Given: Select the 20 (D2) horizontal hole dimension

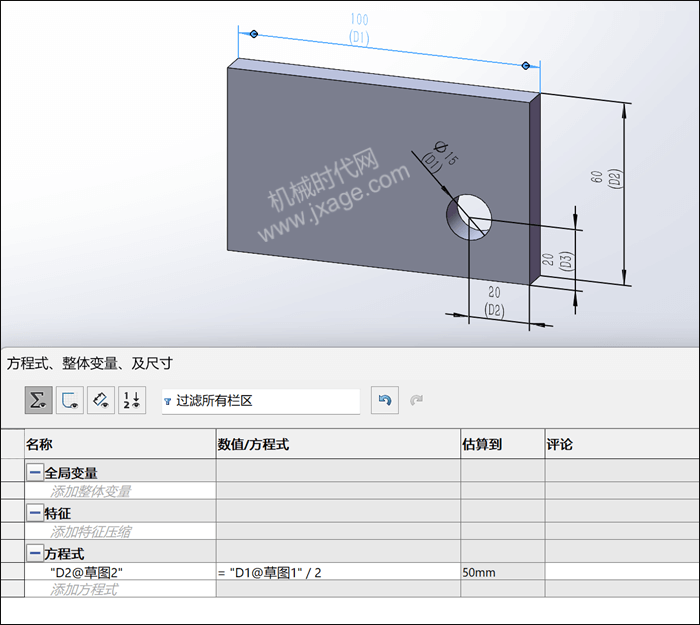Looking at the screenshot, I should pyautogui.click(x=494, y=301).
